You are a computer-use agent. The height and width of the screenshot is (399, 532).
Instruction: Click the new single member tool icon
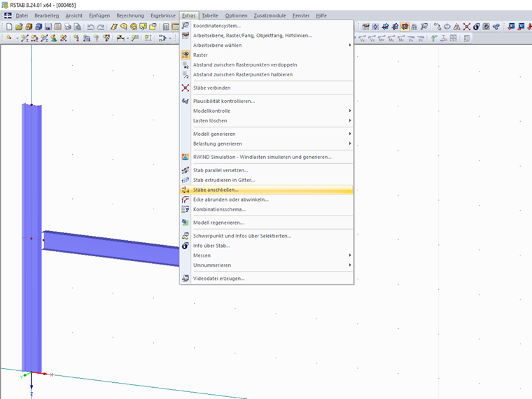(24, 38)
